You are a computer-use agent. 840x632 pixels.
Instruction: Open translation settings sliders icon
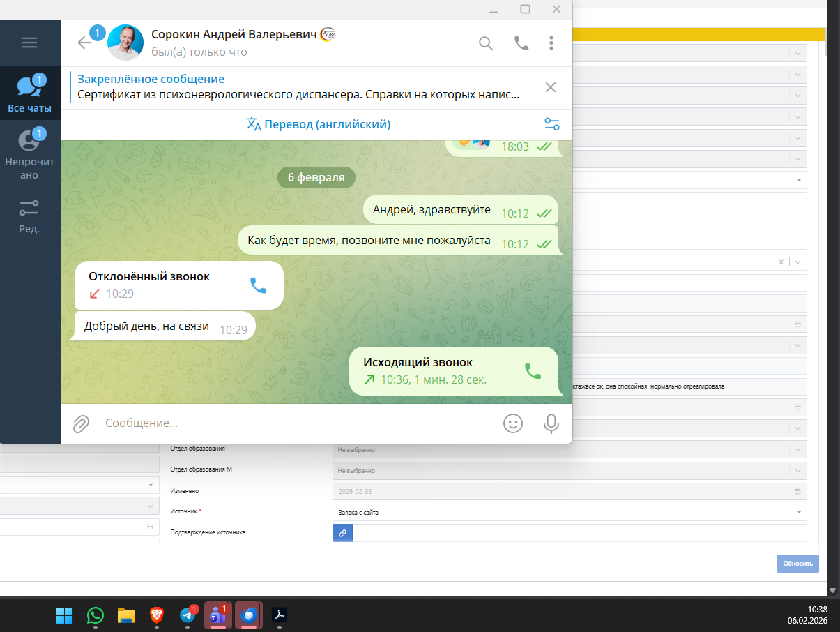point(551,124)
